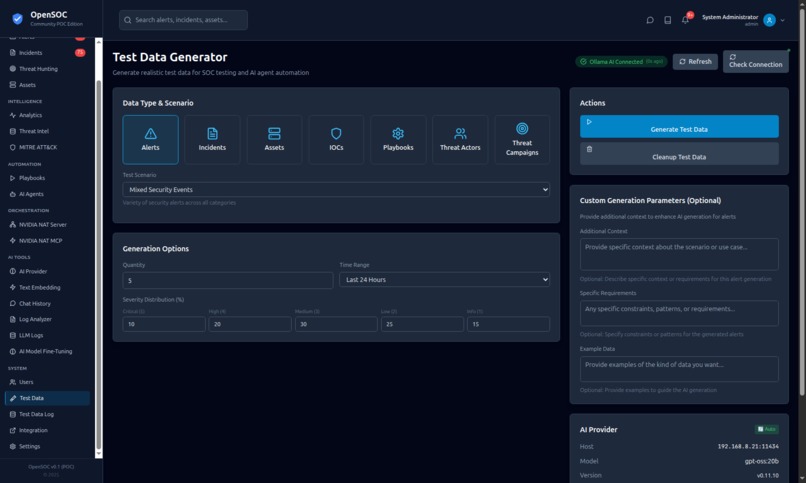The height and width of the screenshot is (483, 806).
Task: Open notifications bell icon
Action: [685, 20]
